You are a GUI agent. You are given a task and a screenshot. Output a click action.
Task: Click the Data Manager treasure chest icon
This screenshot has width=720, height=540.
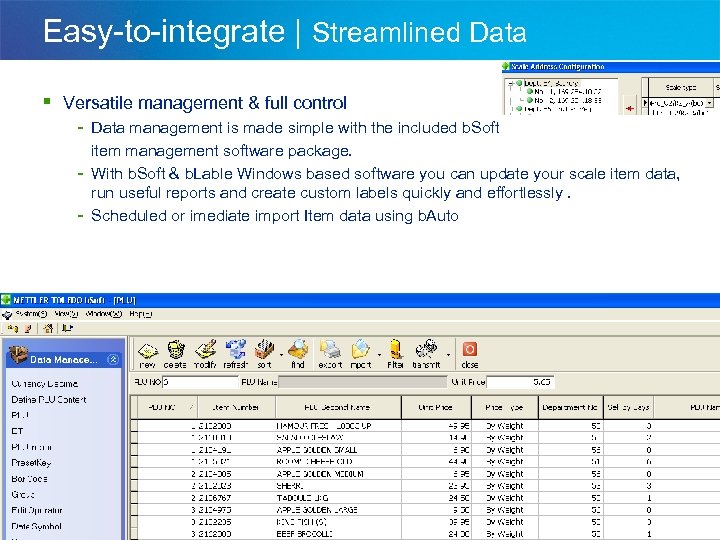pos(18,355)
